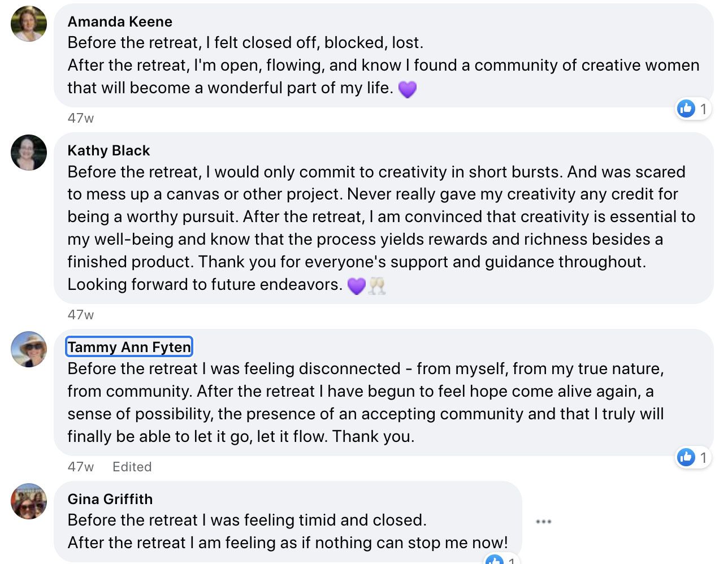Click the purple heart emoji in Kathy's comment
This screenshot has height=564, width=728.
(x=356, y=285)
